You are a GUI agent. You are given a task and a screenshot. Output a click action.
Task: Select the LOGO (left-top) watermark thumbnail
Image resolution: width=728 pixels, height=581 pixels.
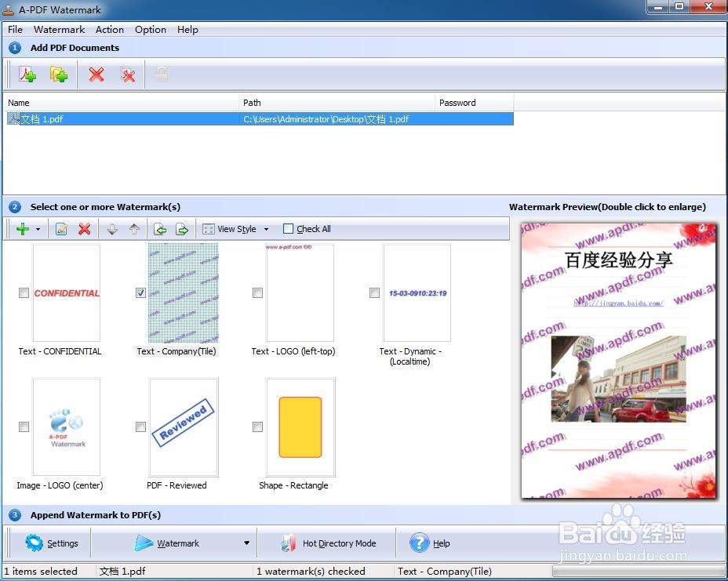tap(300, 292)
